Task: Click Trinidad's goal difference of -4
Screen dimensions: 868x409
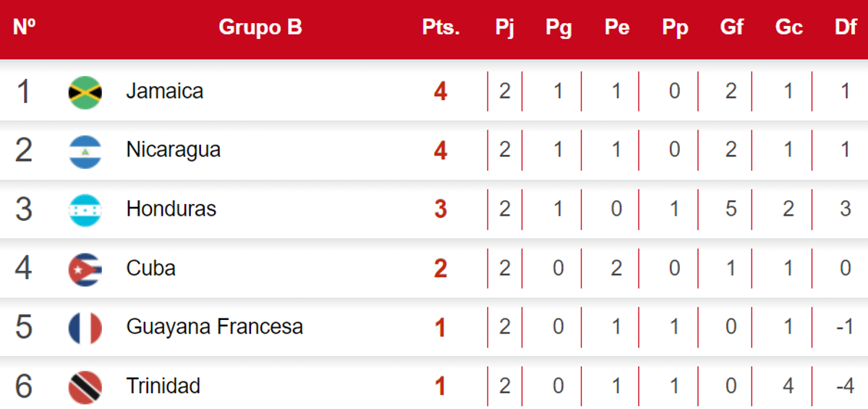Action: tap(845, 387)
